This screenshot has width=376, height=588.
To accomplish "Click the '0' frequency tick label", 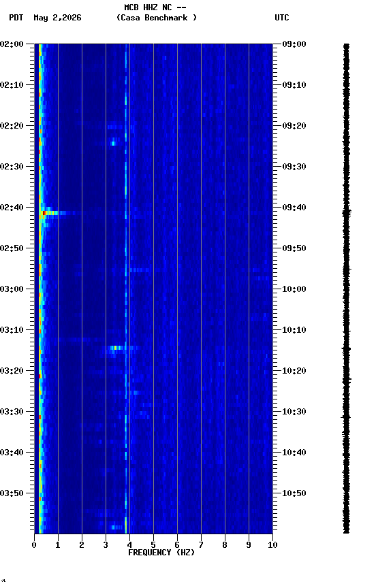I will [x=34, y=545].
